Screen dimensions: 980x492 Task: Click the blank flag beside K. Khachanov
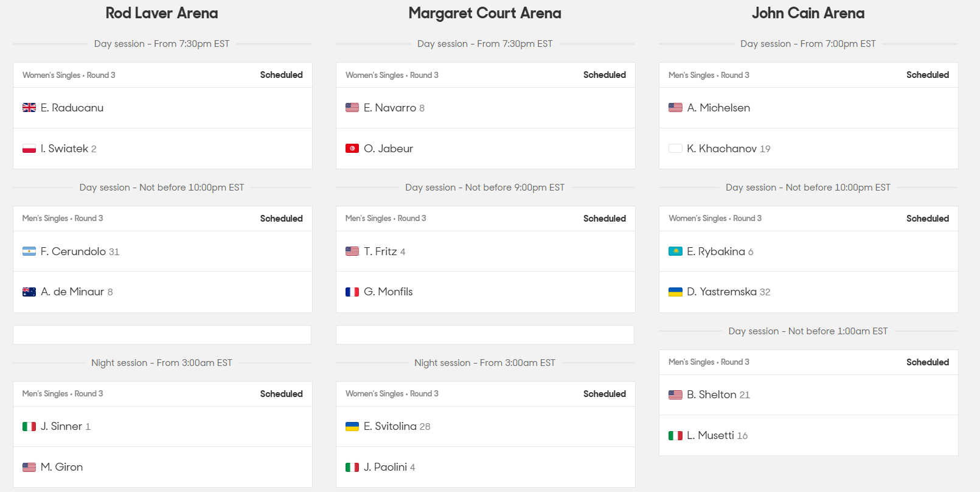click(675, 149)
